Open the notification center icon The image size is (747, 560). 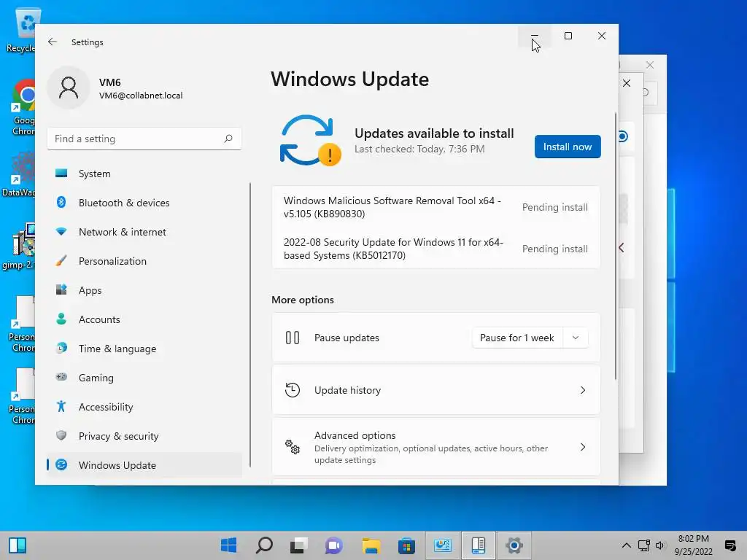(x=730, y=545)
